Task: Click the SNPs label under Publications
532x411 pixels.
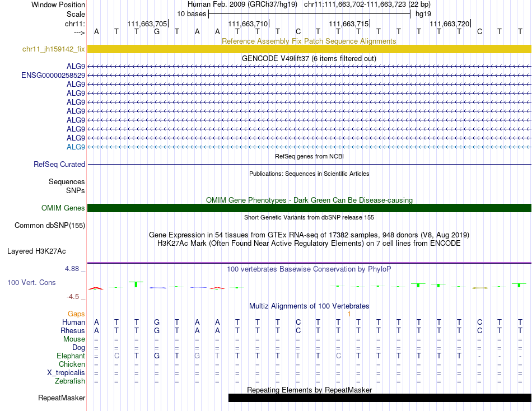Action: click(x=76, y=191)
